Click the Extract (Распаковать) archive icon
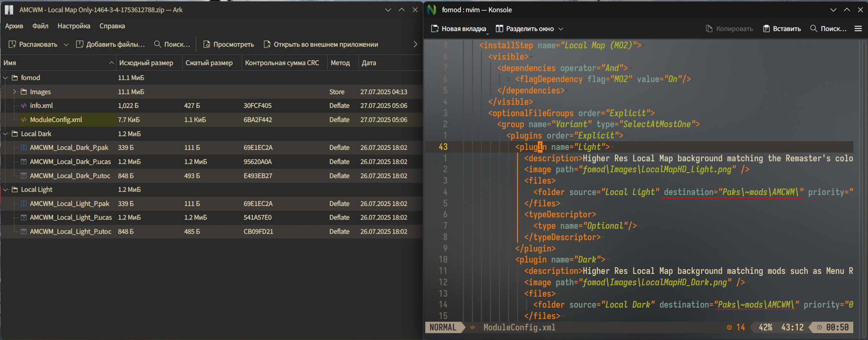Image resolution: width=868 pixels, height=340 pixels. point(12,44)
